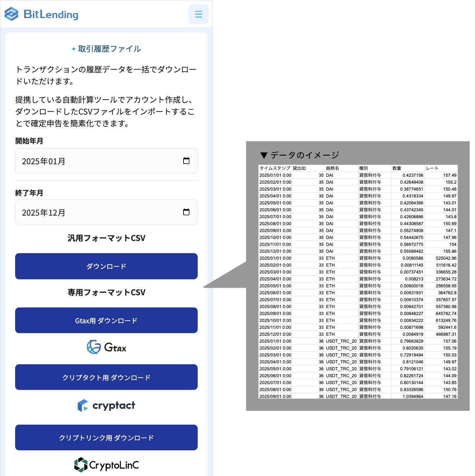This screenshot has height=476, width=475.
Task: Click the cryptact service logo
Action: pyautogui.click(x=106, y=405)
